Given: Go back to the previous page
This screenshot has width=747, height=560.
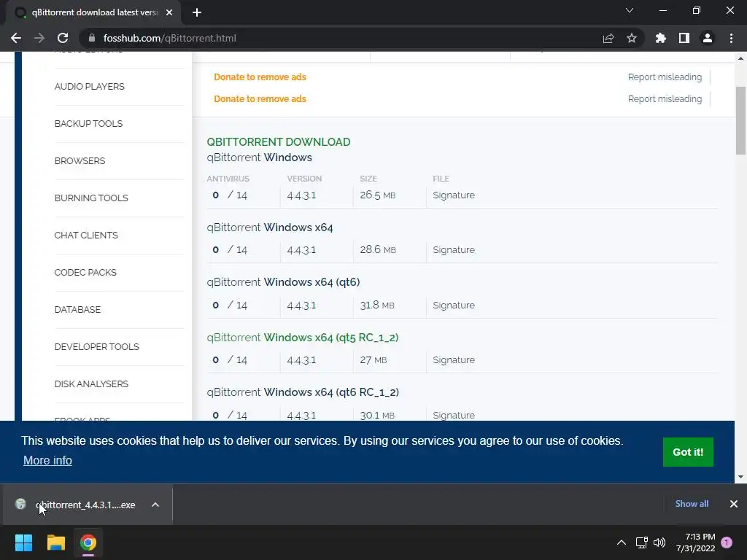Looking at the screenshot, I should 16,38.
